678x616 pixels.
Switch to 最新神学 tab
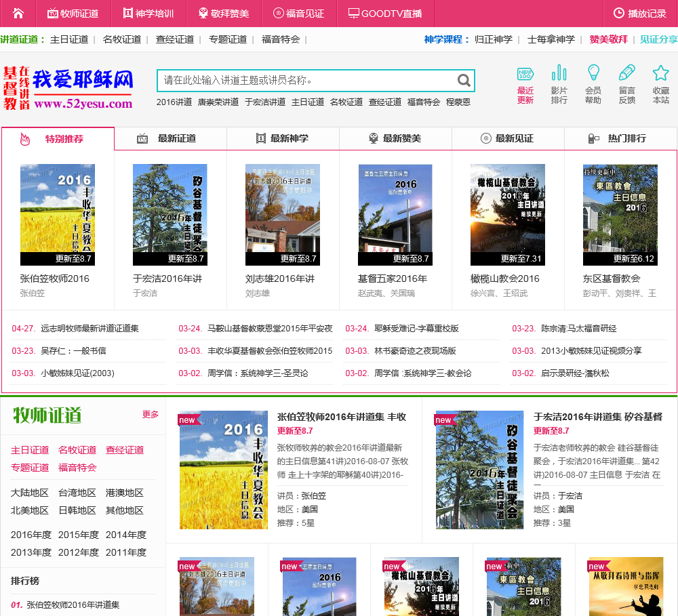pyautogui.click(x=283, y=139)
